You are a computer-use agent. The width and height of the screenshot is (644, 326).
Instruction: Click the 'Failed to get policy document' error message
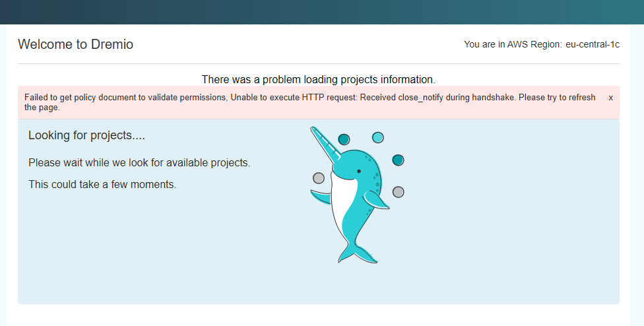pyautogui.click(x=309, y=102)
